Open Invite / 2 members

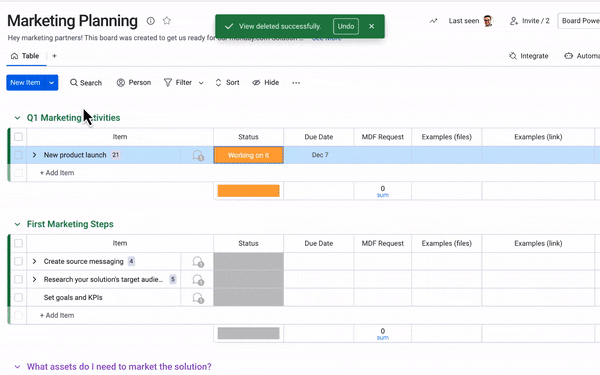(530, 21)
